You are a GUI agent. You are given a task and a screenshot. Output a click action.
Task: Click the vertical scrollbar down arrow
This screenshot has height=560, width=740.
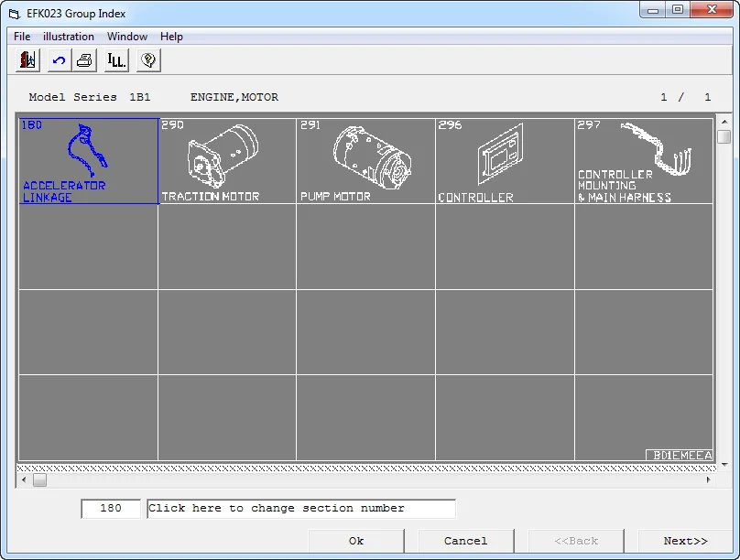pyautogui.click(x=724, y=465)
